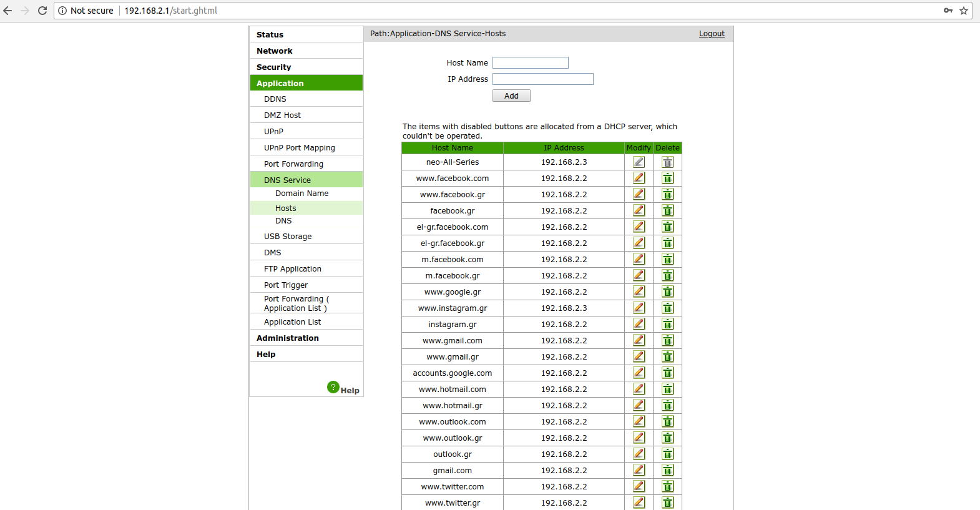Modify the gmail.com host entry
Image resolution: width=980 pixels, height=510 pixels.
coord(639,470)
